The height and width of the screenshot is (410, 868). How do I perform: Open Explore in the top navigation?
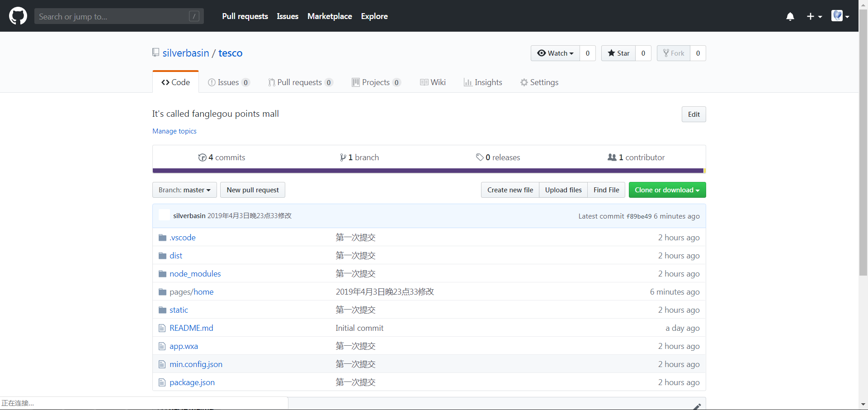[374, 16]
